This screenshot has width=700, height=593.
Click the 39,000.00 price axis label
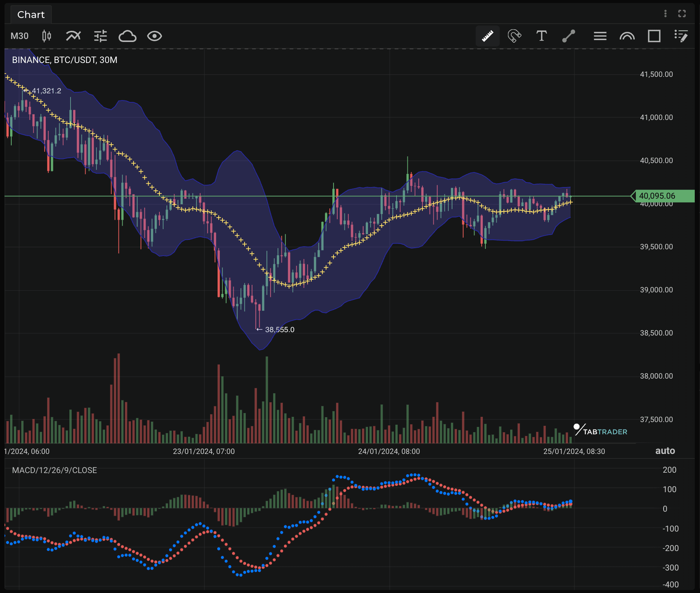point(656,290)
